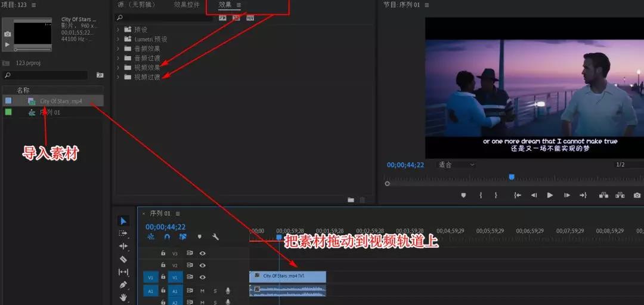Add marker from timeline header
The height and width of the screenshot is (305, 644).
200,237
